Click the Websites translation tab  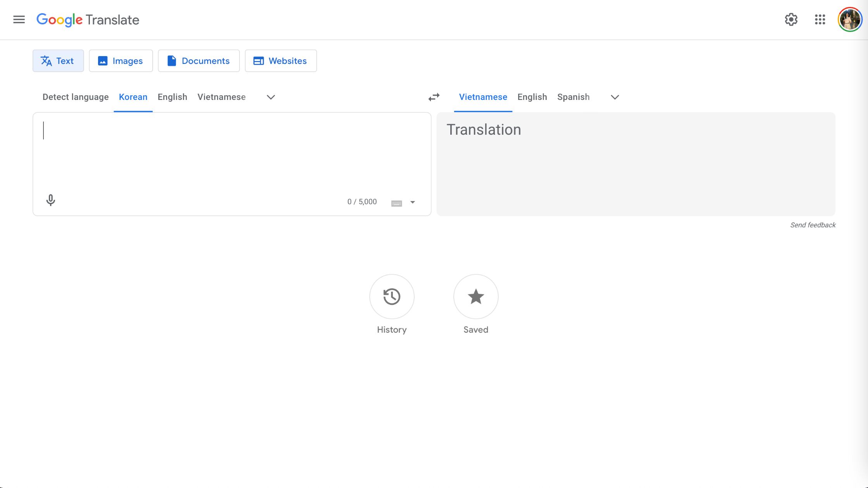click(281, 61)
